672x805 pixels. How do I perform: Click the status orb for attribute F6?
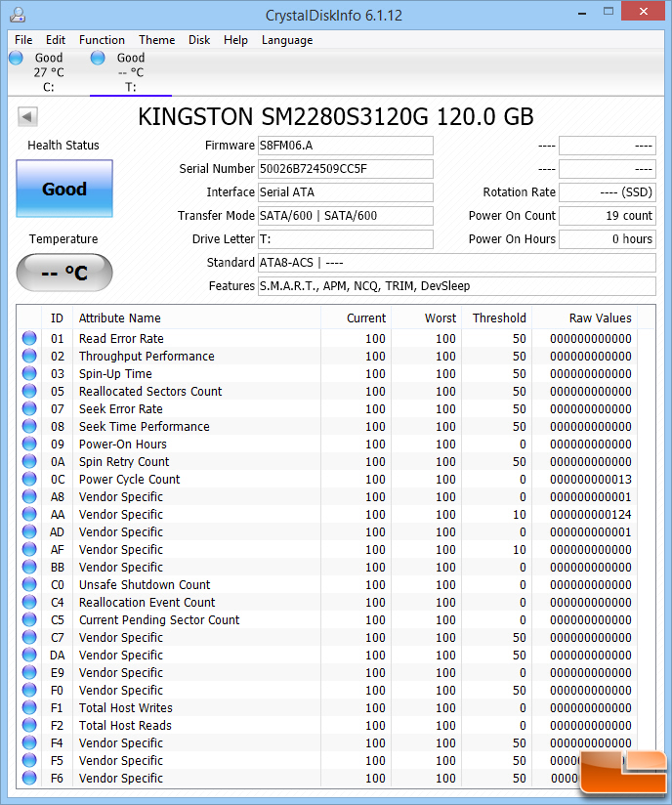coord(29,778)
